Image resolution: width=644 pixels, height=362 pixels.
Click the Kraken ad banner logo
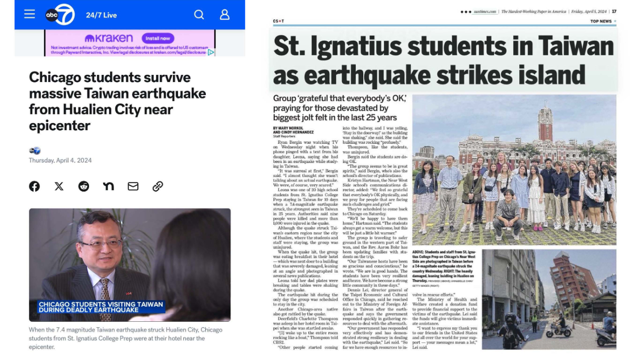click(x=109, y=38)
